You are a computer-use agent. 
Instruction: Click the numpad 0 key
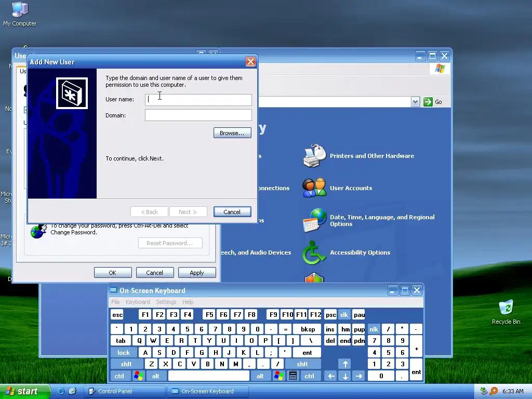381,376
